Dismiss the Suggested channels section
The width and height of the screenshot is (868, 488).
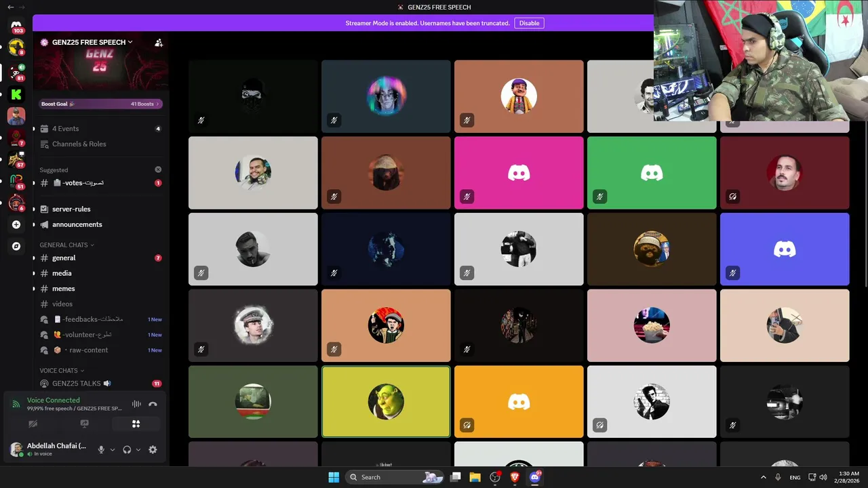[x=158, y=169]
